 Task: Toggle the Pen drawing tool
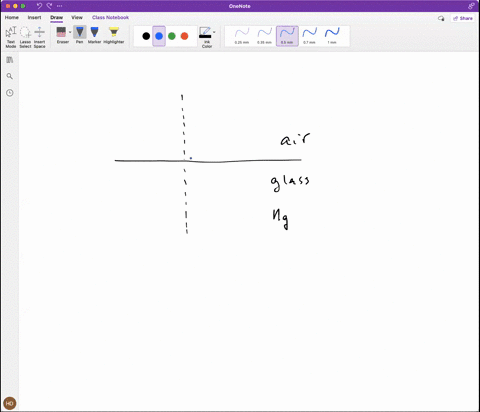(80, 35)
